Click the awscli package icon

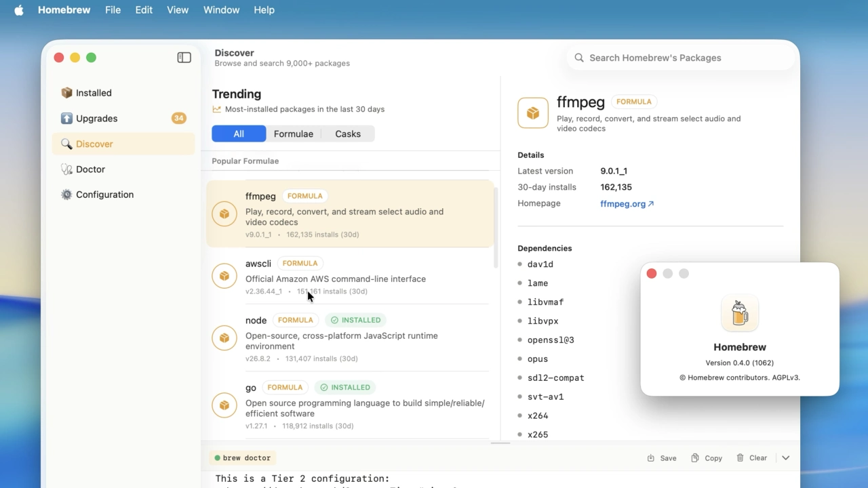click(x=224, y=276)
